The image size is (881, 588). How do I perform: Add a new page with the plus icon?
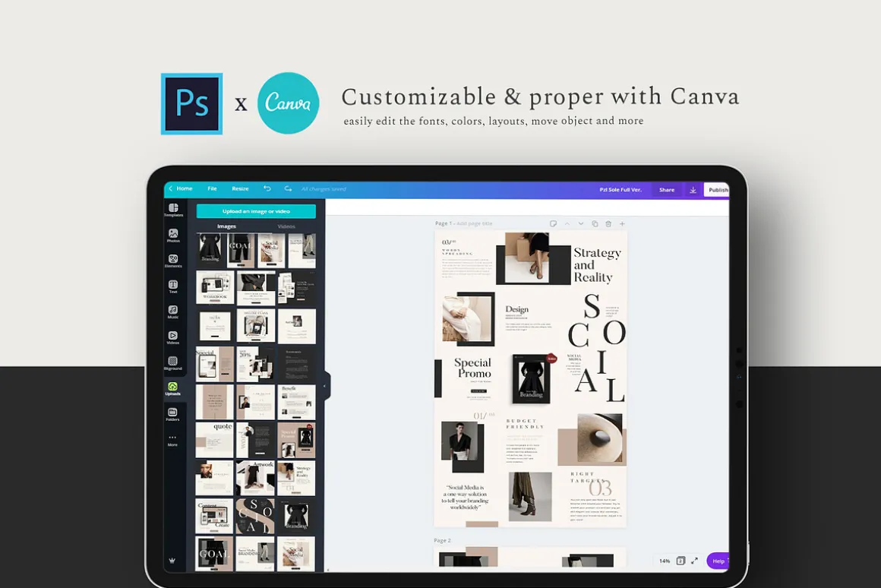pyautogui.click(x=623, y=224)
